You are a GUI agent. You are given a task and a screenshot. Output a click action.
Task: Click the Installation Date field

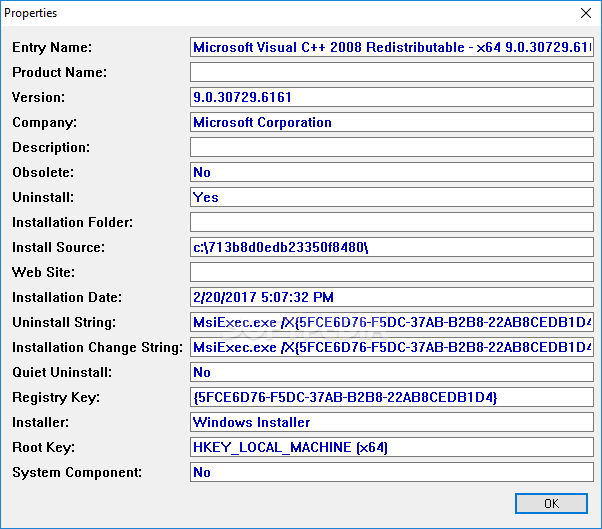tap(392, 297)
